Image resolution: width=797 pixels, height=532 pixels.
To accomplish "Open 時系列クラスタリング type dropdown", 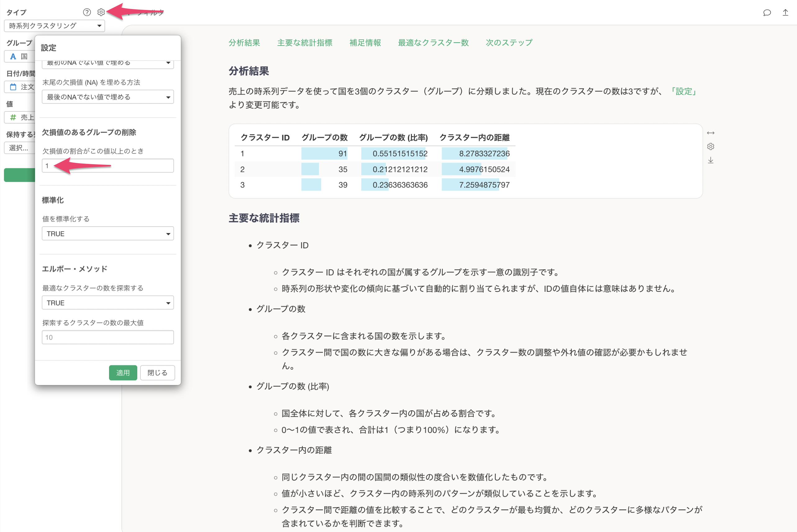I will tap(54, 26).
